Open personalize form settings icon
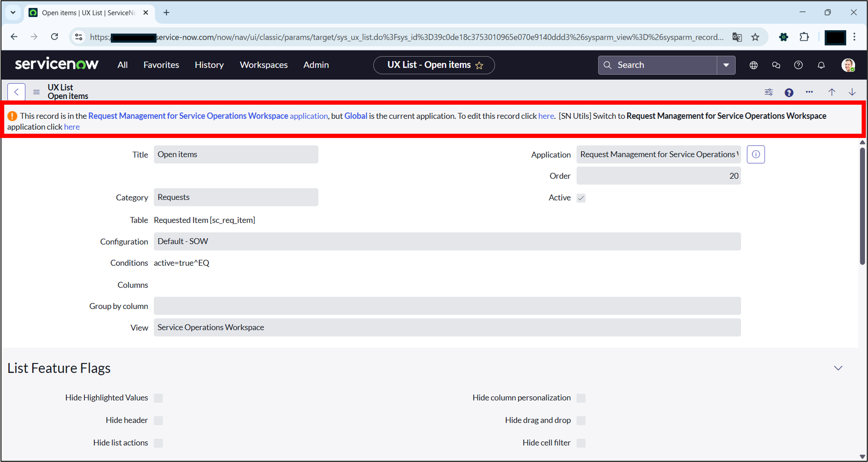The height and width of the screenshot is (462, 868). 768,92
